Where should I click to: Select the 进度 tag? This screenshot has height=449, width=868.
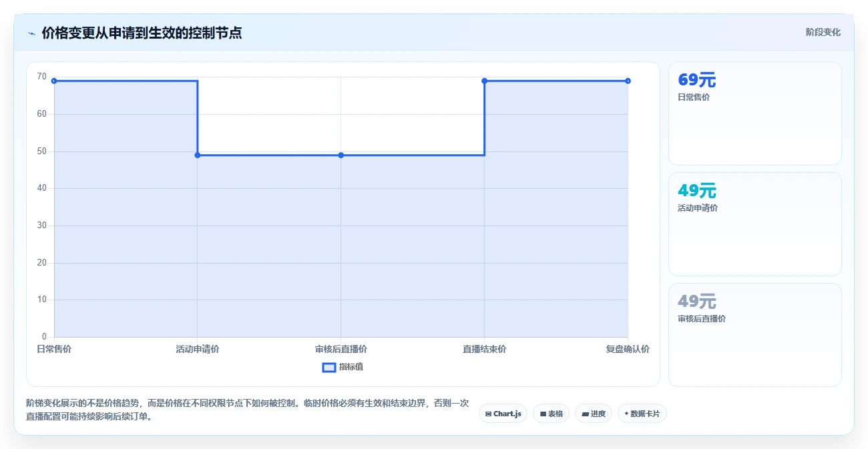pyautogui.click(x=593, y=414)
